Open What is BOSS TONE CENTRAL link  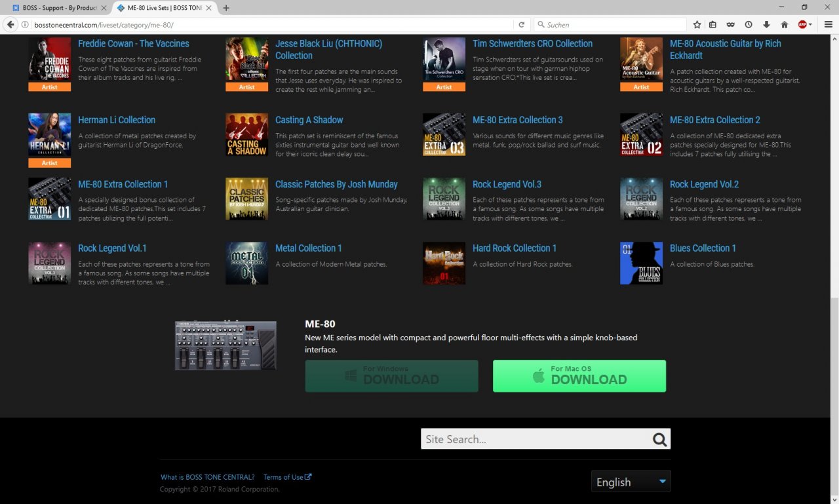point(208,477)
